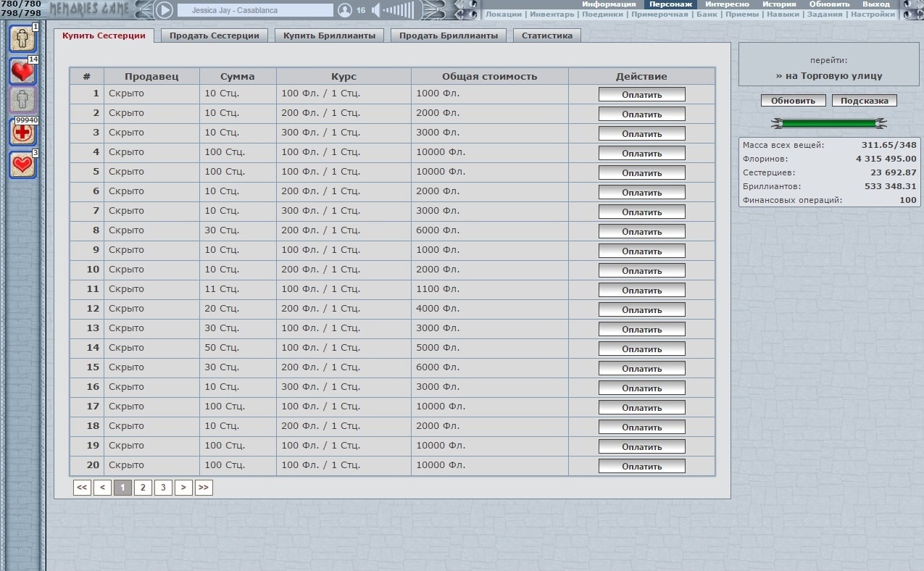Viewport: 924px width, 571px height.
Task: Switch to the Продать Сестерции tab
Action: pyautogui.click(x=215, y=36)
